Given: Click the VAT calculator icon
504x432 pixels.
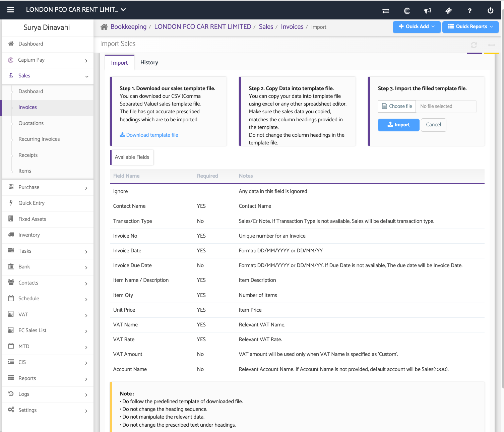Looking at the screenshot, I should point(11,314).
